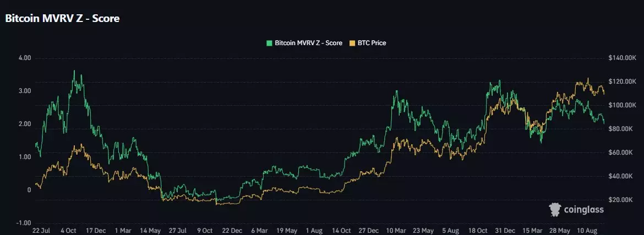Select the 10 Mar date label
Viewport: 644px width, 235px height.
point(395,231)
